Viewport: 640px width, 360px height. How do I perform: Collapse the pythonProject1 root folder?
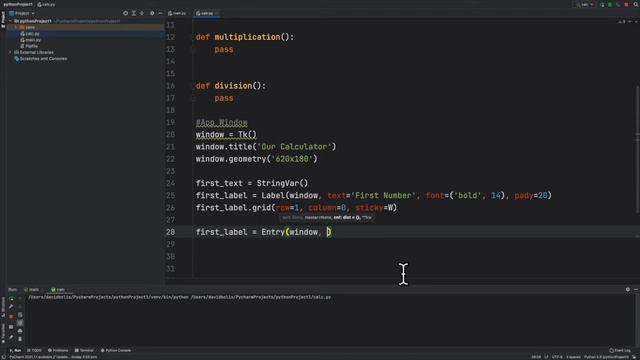(x=11, y=21)
